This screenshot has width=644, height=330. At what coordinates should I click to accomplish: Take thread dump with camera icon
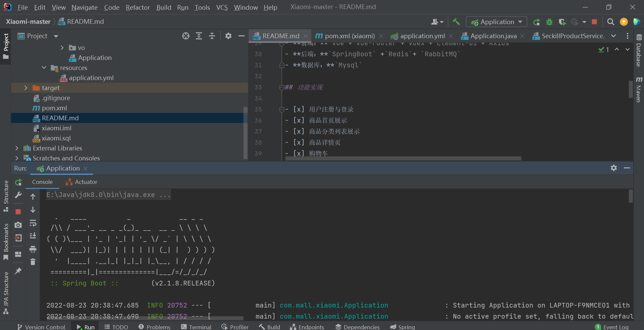click(x=18, y=225)
